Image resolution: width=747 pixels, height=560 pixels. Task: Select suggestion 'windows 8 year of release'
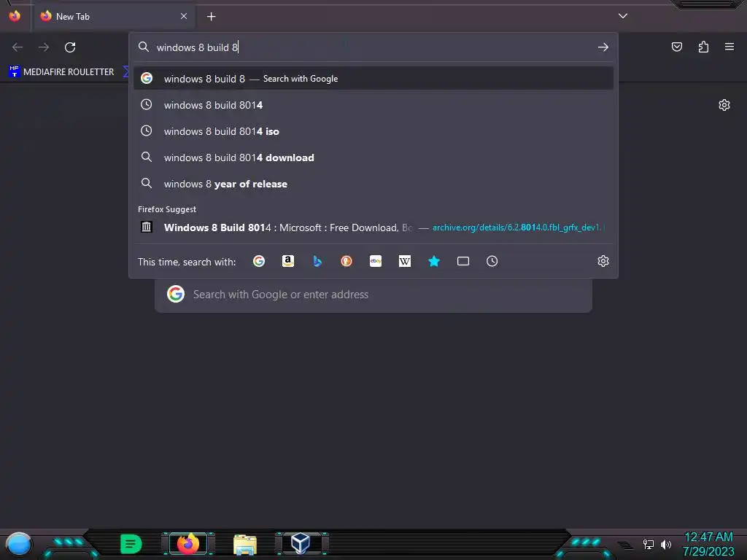(x=373, y=184)
